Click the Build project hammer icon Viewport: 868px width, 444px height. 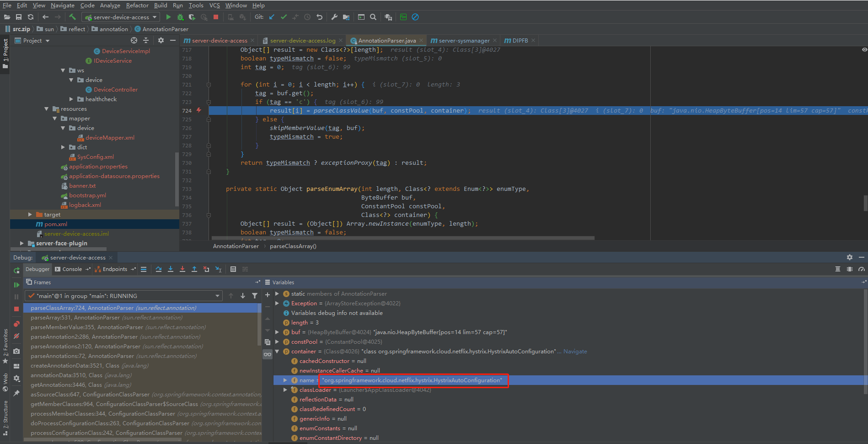[72, 17]
